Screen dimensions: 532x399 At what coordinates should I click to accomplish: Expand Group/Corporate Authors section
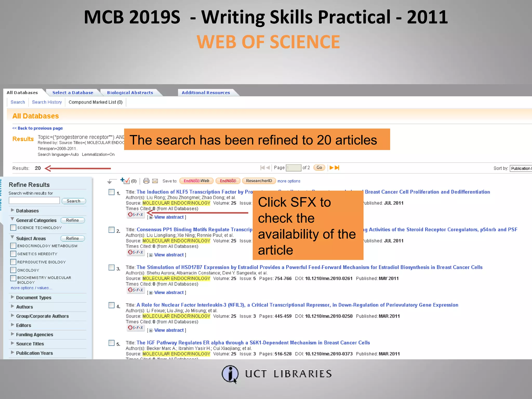[x=12, y=316]
